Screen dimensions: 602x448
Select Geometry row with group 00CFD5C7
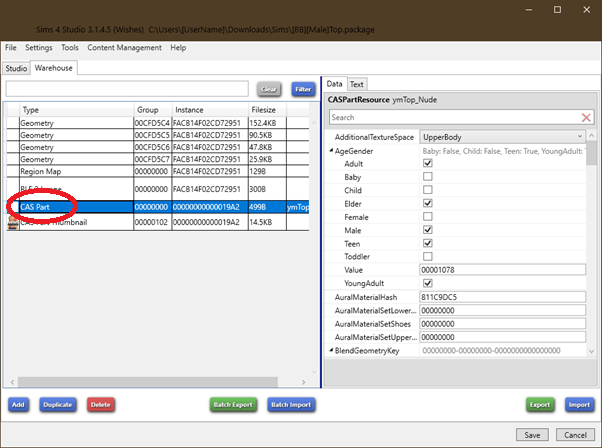point(157,159)
